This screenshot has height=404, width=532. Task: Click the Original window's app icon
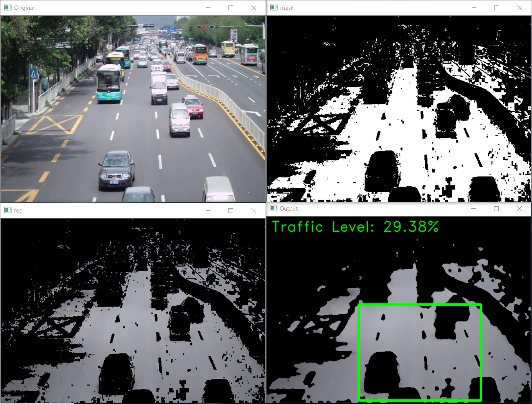pyautogui.click(x=8, y=7)
